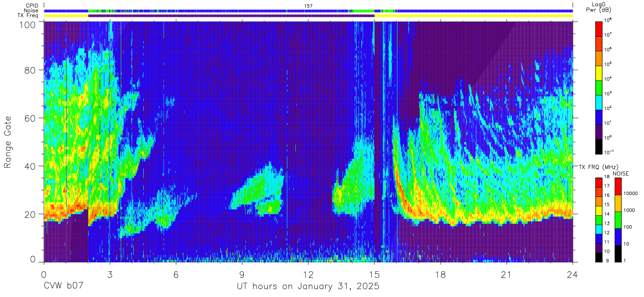Click the bottom exponent label on the power scale
644x297 pixels.
pos(609,152)
